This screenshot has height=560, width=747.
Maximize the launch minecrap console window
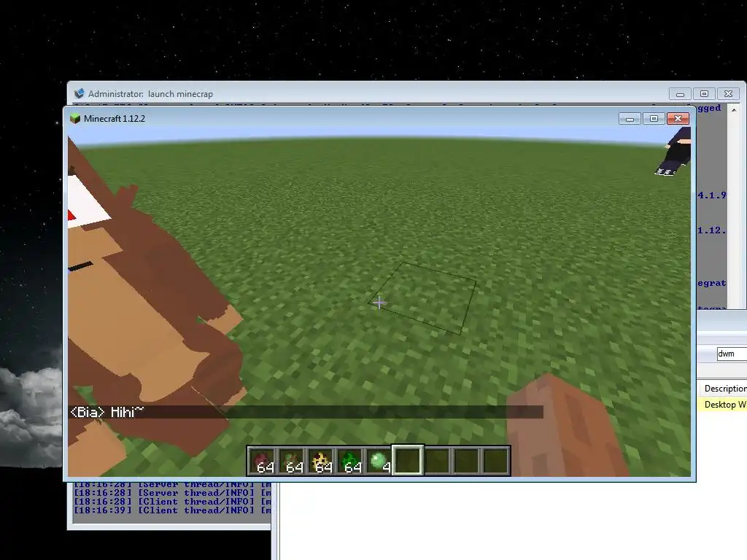(704, 94)
